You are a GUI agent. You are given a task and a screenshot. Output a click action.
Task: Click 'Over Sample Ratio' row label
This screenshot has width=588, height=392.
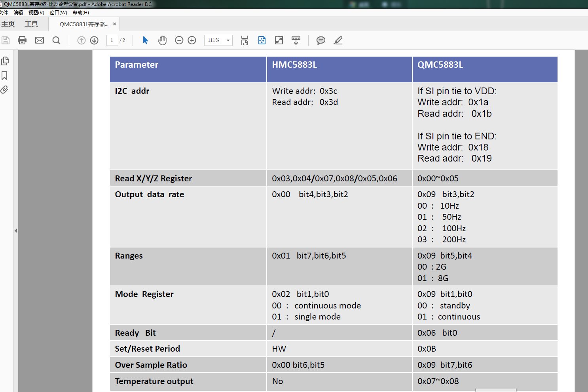click(x=151, y=365)
